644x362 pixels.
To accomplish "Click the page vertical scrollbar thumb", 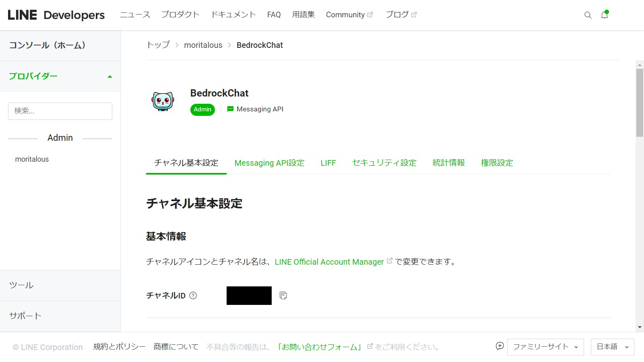I will [x=640, y=103].
